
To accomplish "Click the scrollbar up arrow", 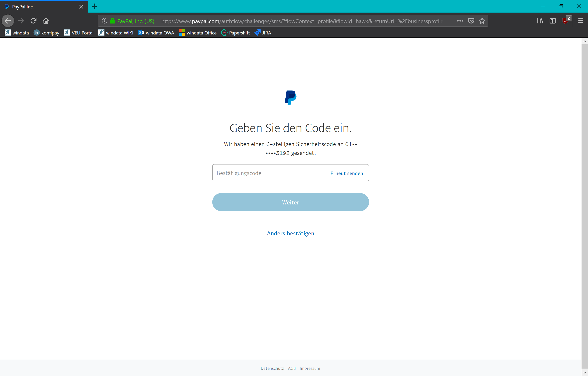I will 584,41.
